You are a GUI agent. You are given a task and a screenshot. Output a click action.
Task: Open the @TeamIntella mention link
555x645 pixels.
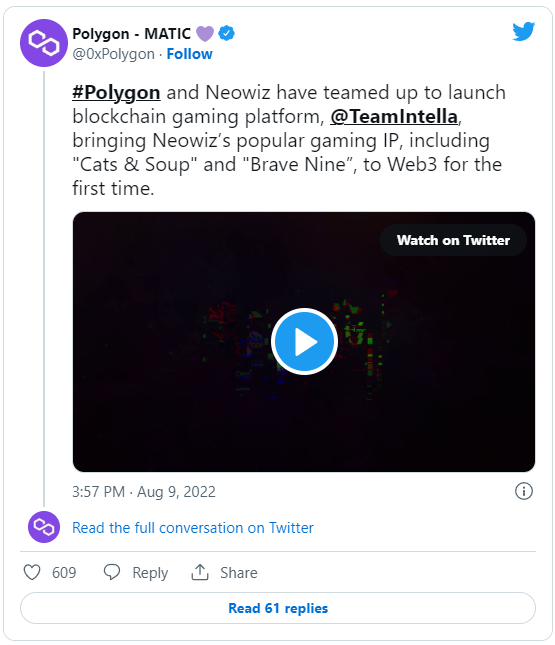[394, 116]
